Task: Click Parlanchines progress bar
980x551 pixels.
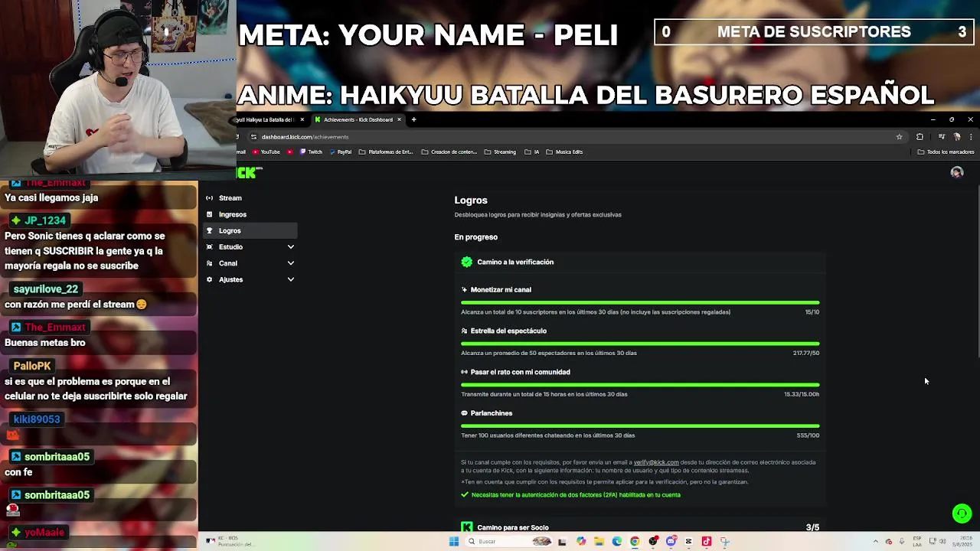Action: [x=640, y=426]
